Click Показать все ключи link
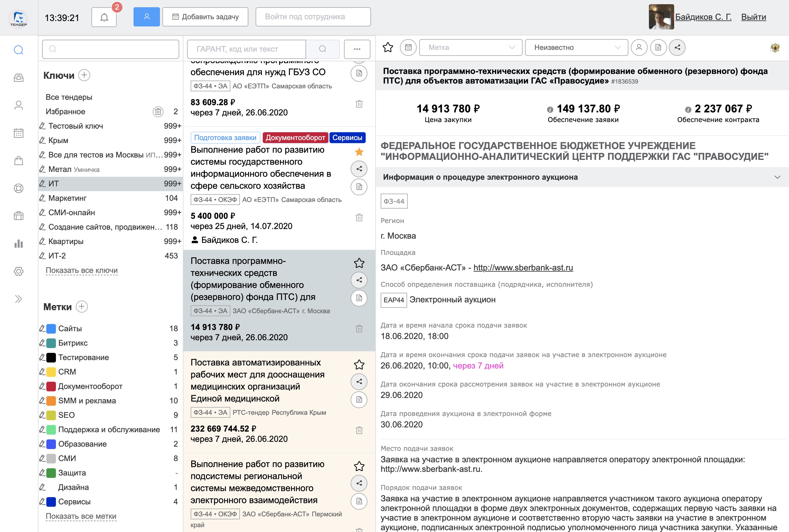Screen dimensions: 789x532 point(81,271)
